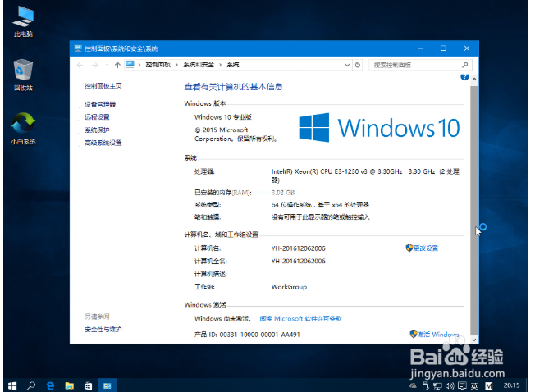Open 安全性与维护 link

103,330
